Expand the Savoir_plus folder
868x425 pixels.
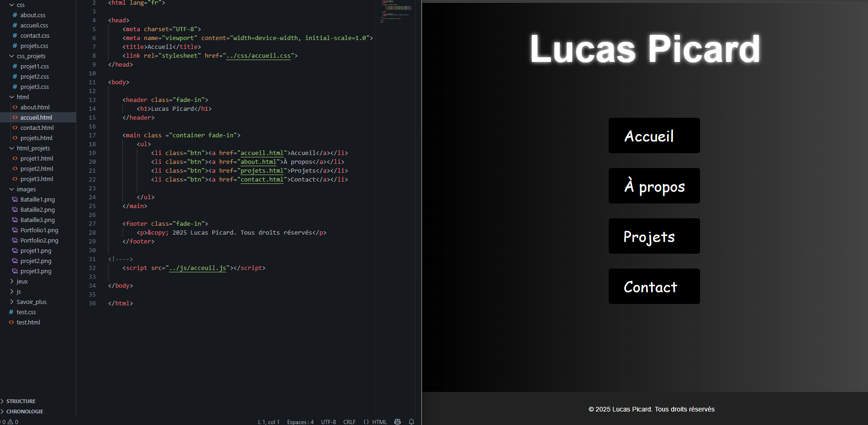point(31,302)
